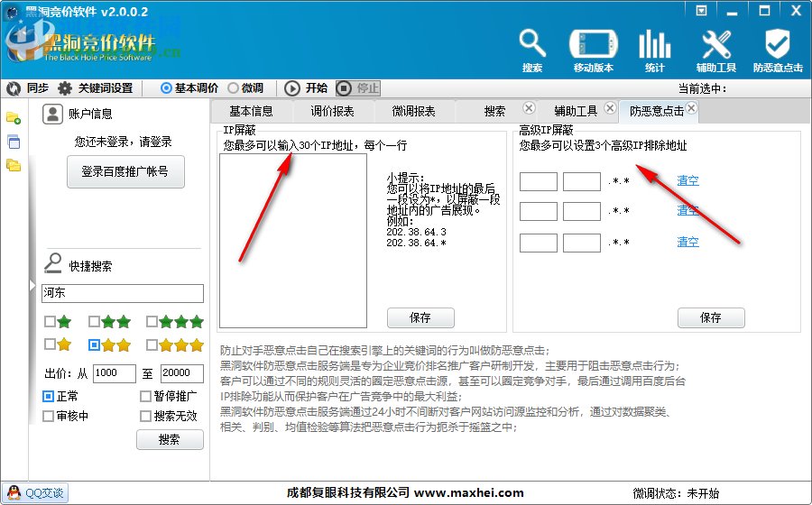Image resolution: width=812 pixels, height=505 pixels.
Task: Click the first row 清空 link
Action: (x=688, y=180)
